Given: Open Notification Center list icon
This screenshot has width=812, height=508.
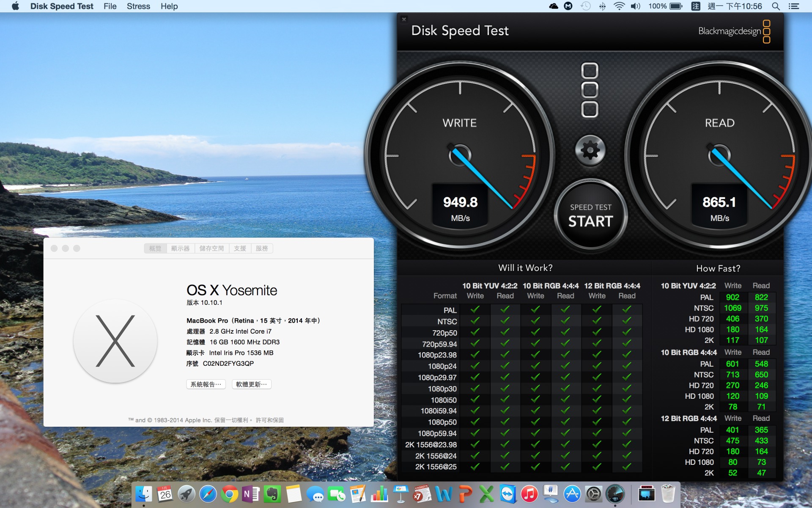Looking at the screenshot, I should [x=794, y=6].
